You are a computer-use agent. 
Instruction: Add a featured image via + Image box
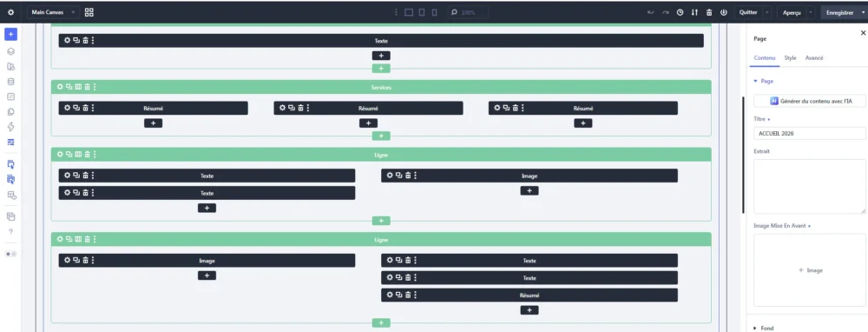810,270
